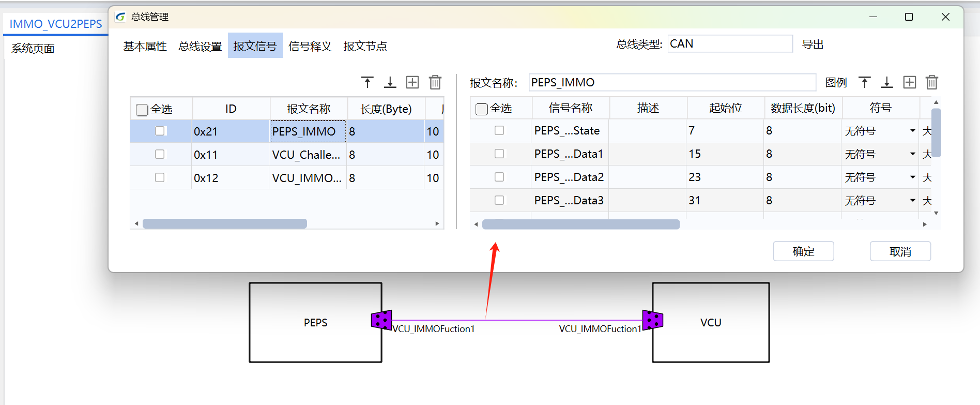Delete signal with right trash icon

pos(932,82)
